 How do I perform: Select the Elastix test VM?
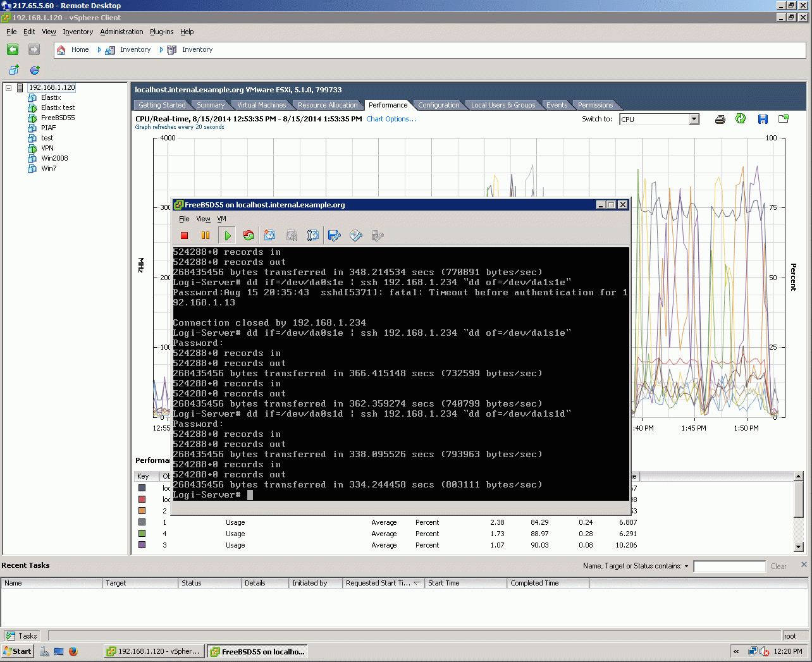pos(58,107)
